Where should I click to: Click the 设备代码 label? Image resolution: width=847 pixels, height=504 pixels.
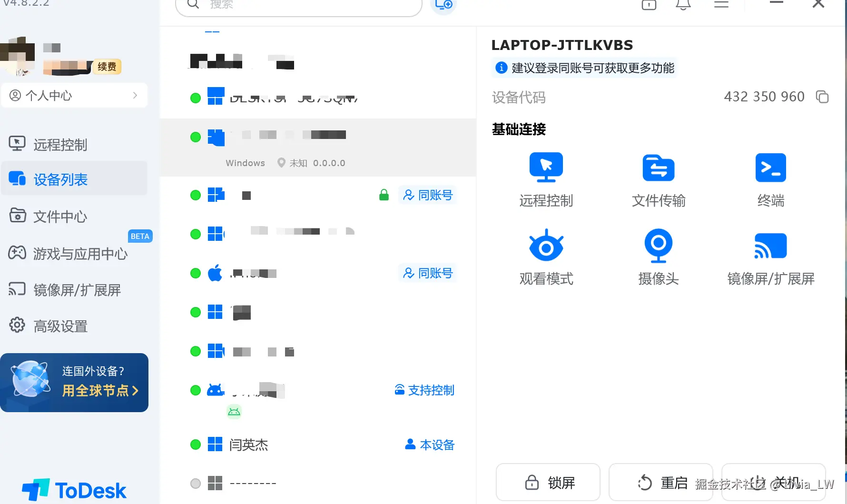(519, 97)
